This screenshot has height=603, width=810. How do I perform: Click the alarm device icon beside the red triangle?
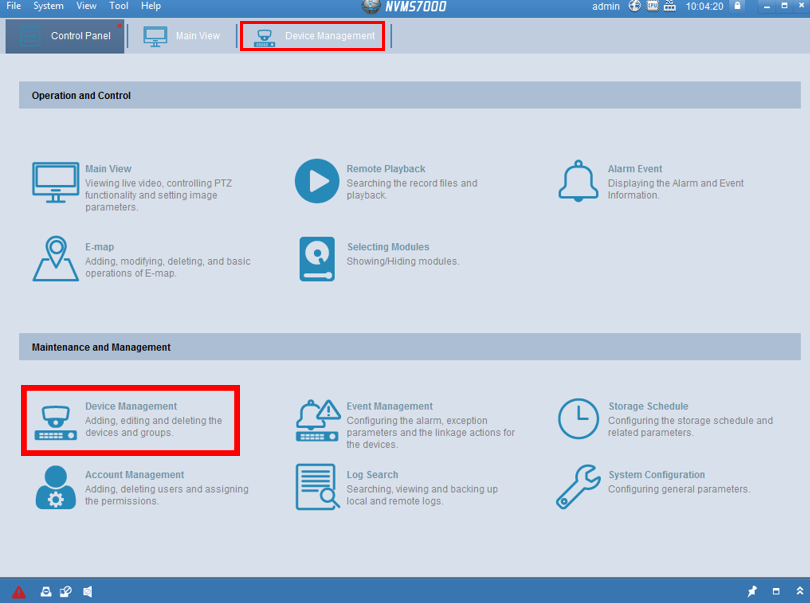[46, 592]
